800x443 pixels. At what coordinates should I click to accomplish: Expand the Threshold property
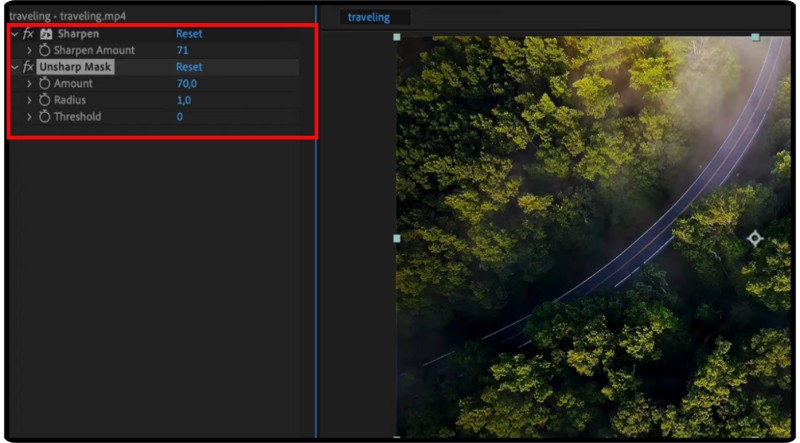29,117
